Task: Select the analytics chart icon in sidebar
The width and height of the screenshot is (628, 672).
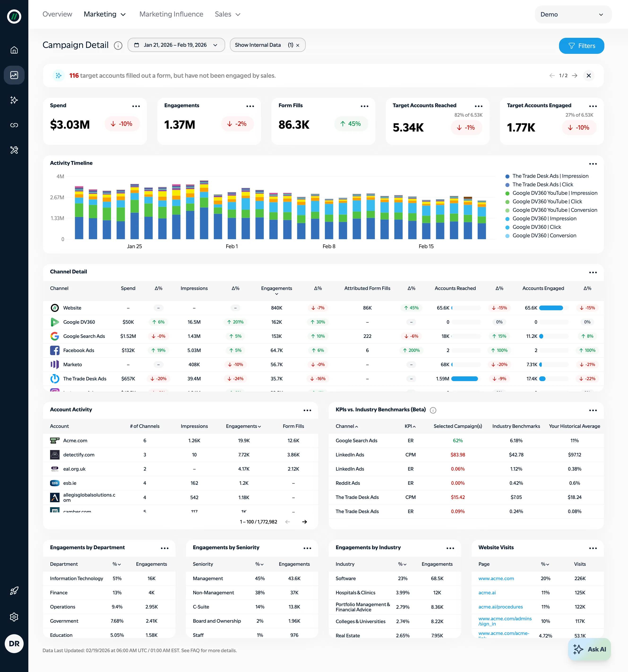Action: (14, 75)
